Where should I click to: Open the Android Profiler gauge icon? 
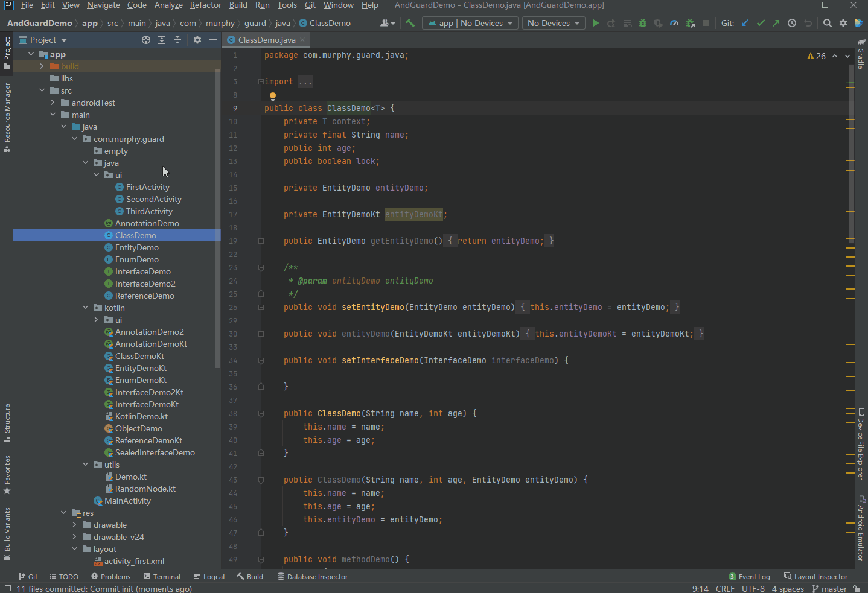(674, 23)
